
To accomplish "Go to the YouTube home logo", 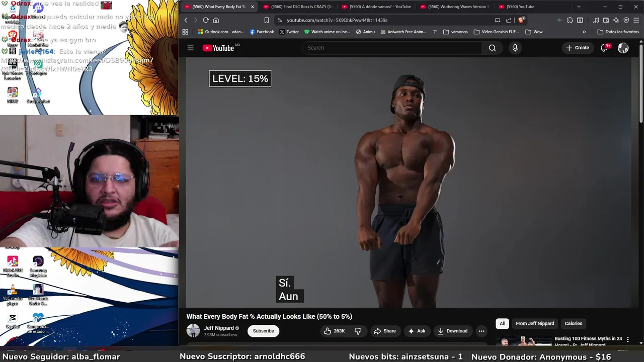I will (x=218, y=48).
